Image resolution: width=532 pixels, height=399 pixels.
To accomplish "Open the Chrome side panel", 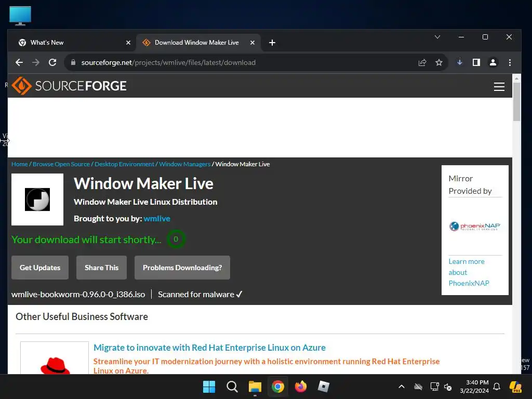I will 476,62.
